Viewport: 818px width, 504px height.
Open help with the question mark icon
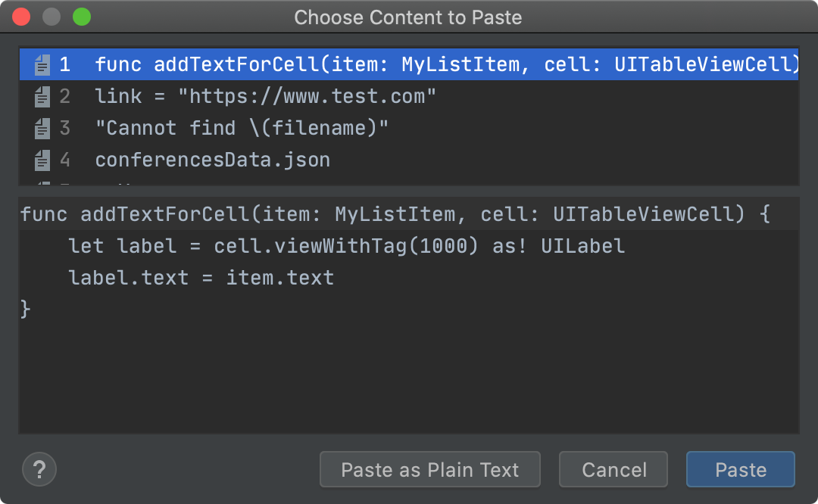[x=39, y=469]
